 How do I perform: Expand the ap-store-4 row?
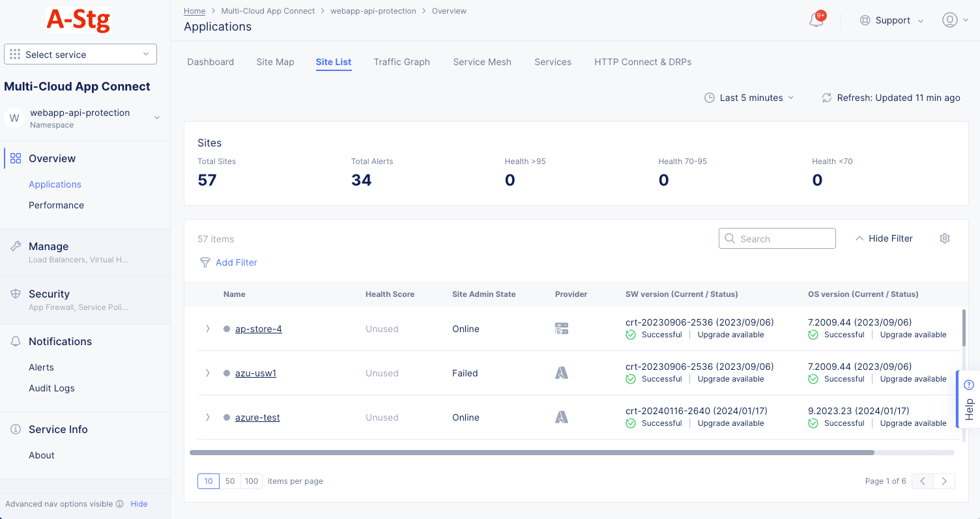coord(208,329)
